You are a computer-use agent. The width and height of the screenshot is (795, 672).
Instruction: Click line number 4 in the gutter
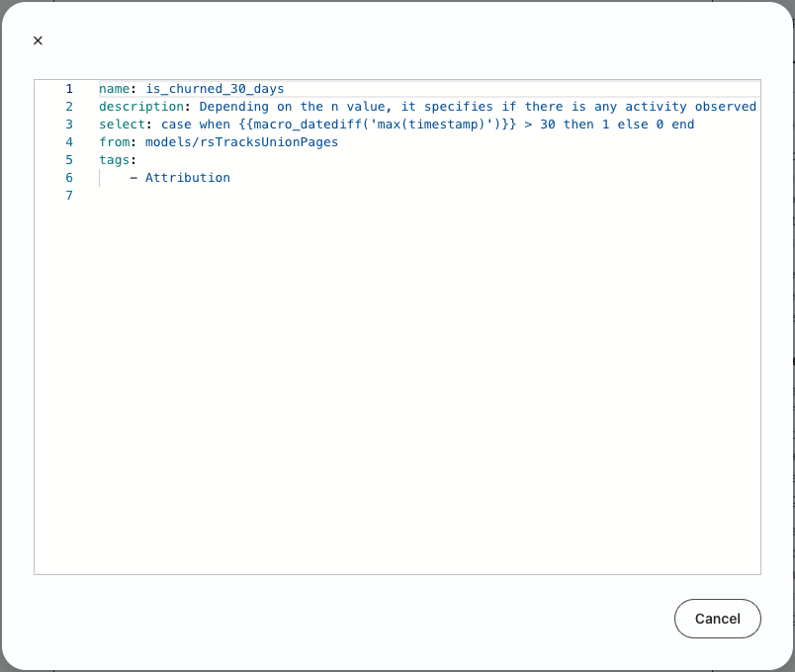[x=69, y=142]
